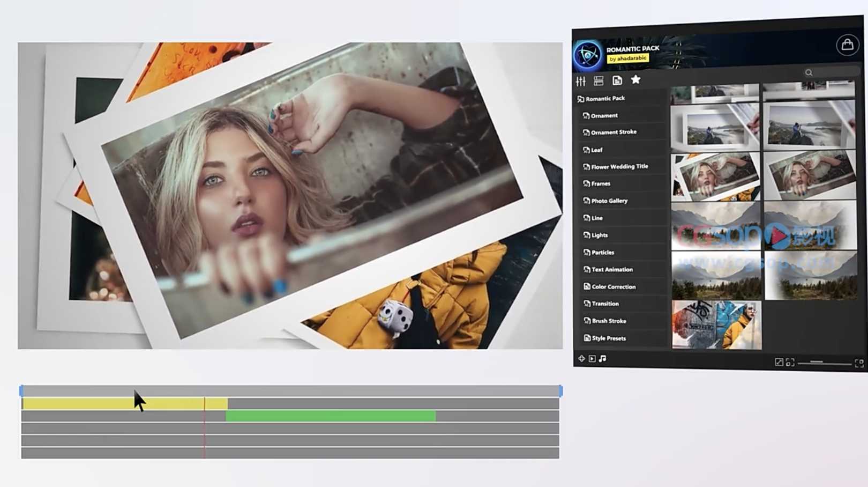This screenshot has width=868, height=487.
Task: Click the music note audio icon
Action: pyautogui.click(x=603, y=359)
